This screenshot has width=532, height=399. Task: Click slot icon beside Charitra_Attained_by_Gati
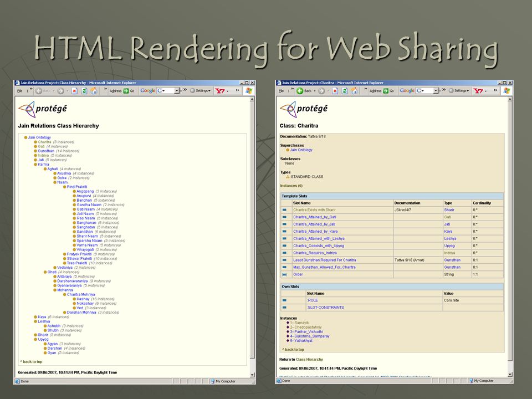tap(285, 217)
